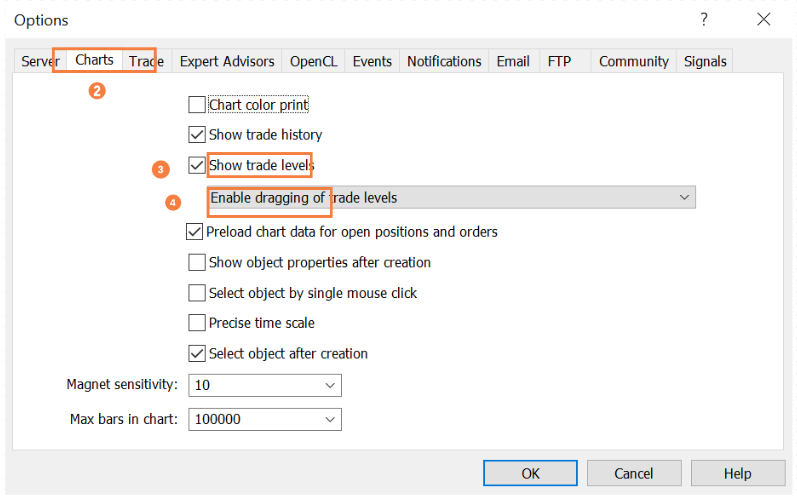
Task: Uncheck Show trade history
Action: click(x=197, y=134)
